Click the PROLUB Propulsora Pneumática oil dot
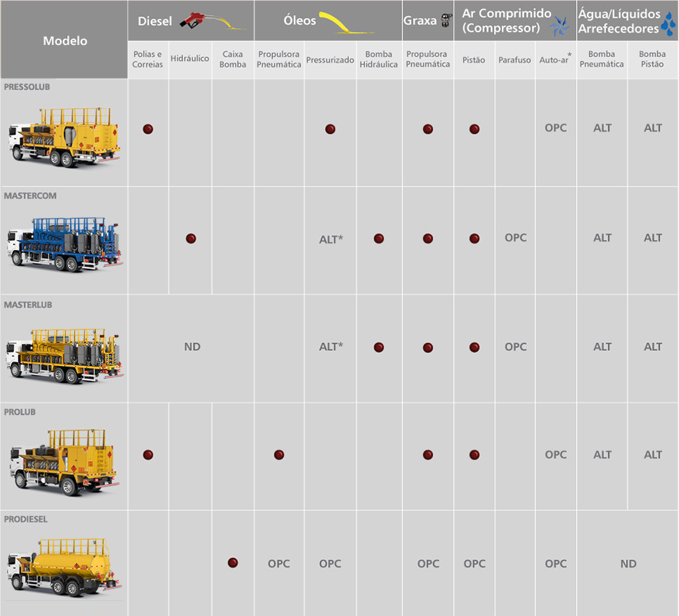 point(279,455)
